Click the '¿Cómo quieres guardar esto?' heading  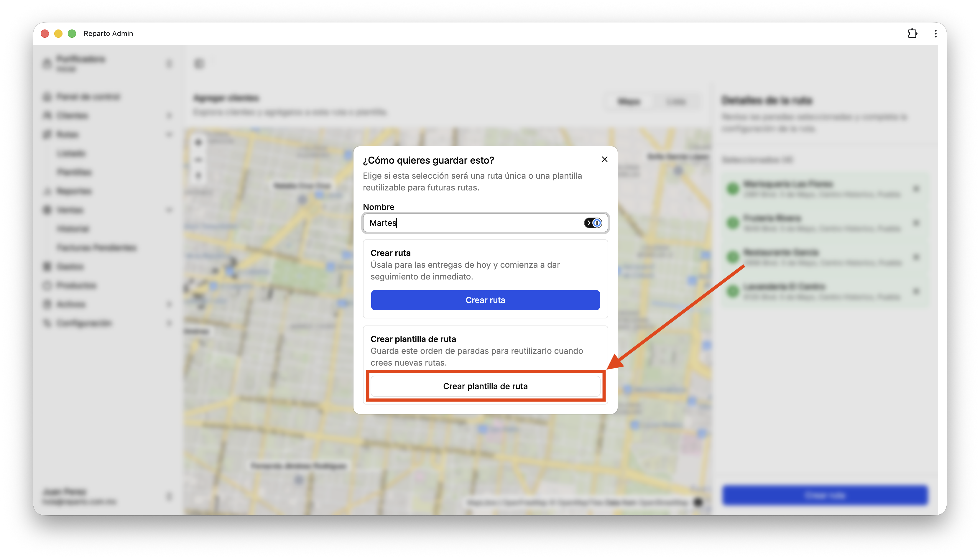click(x=428, y=160)
